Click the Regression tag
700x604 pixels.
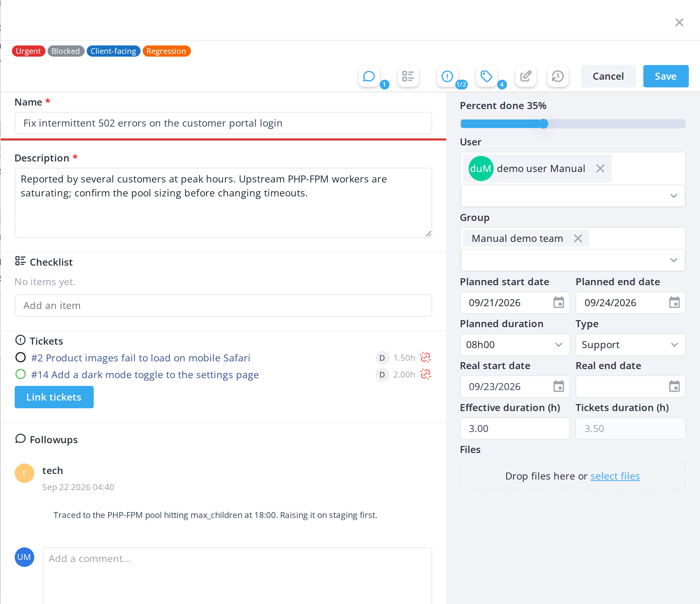coord(166,51)
